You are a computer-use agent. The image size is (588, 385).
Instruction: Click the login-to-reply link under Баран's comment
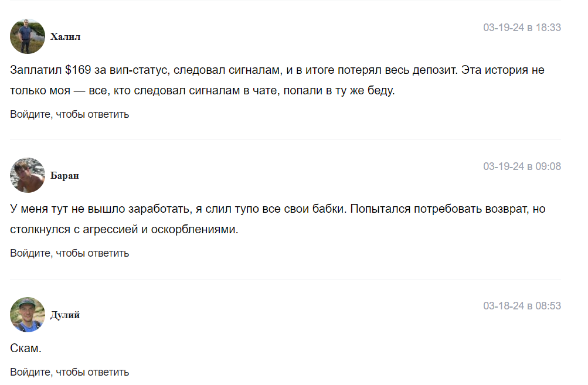point(69,253)
